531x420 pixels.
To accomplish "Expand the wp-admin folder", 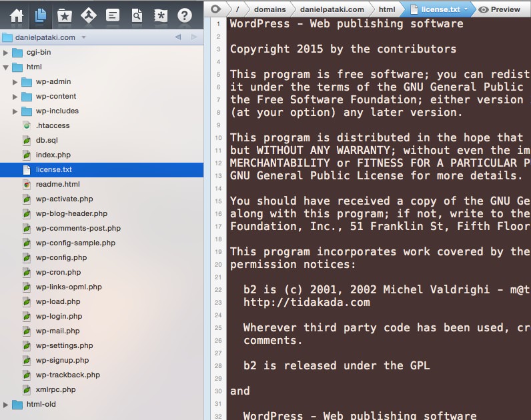I will tap(15, 82).
